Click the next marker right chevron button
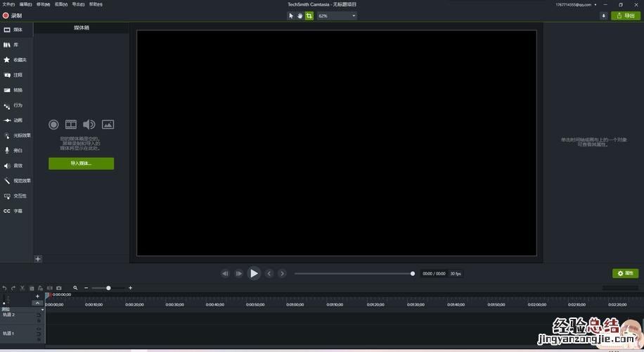Image resolution: width=644 pixels, height=352 pixels. click(282, 273)
